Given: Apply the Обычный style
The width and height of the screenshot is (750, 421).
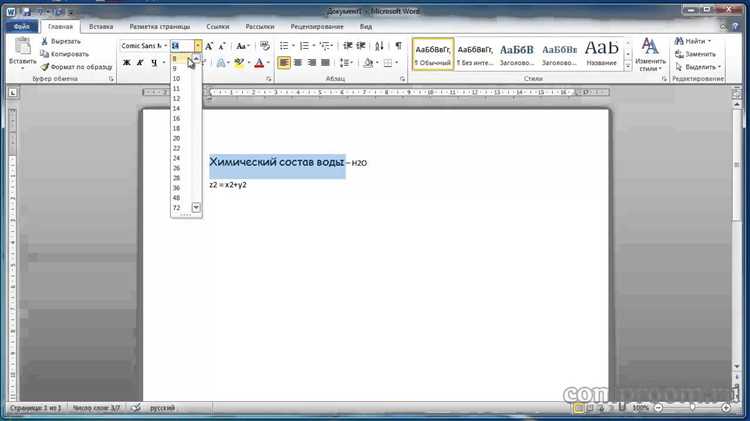Looking at the screenshot, I should [433, 55].
